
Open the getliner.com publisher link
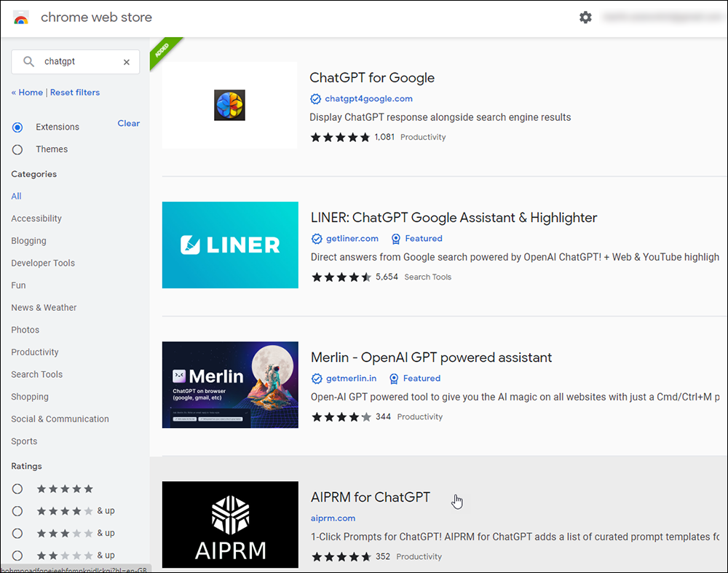[x=352, y=238]
